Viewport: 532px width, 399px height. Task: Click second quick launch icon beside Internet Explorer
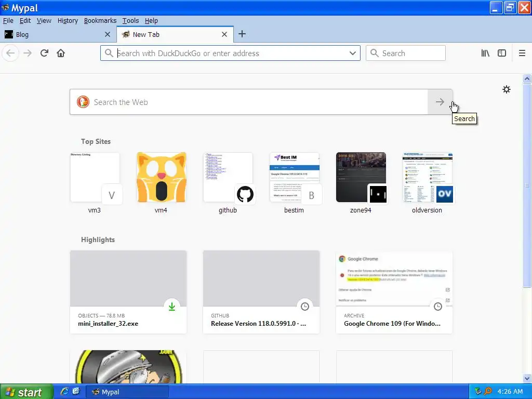[x=76, y=391]
